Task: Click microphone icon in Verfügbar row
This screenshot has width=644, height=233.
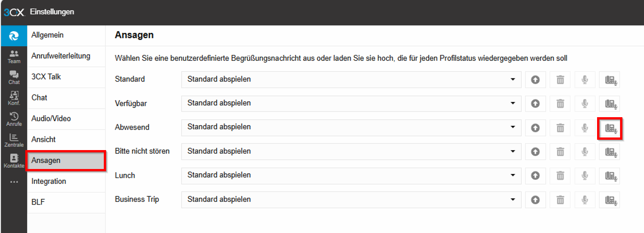Action: point(585,103)
